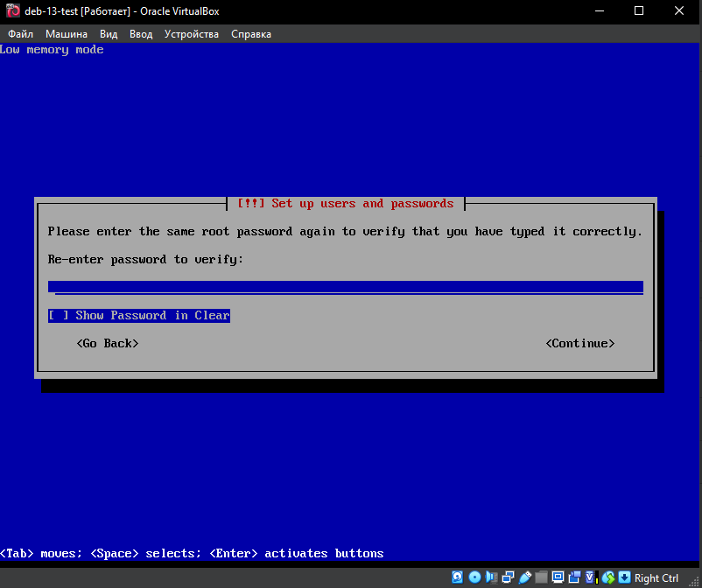This screenshot has height=588, width=702.
Task: Toggle the Show Password in Clear checkbox
Action: point(58,316)
